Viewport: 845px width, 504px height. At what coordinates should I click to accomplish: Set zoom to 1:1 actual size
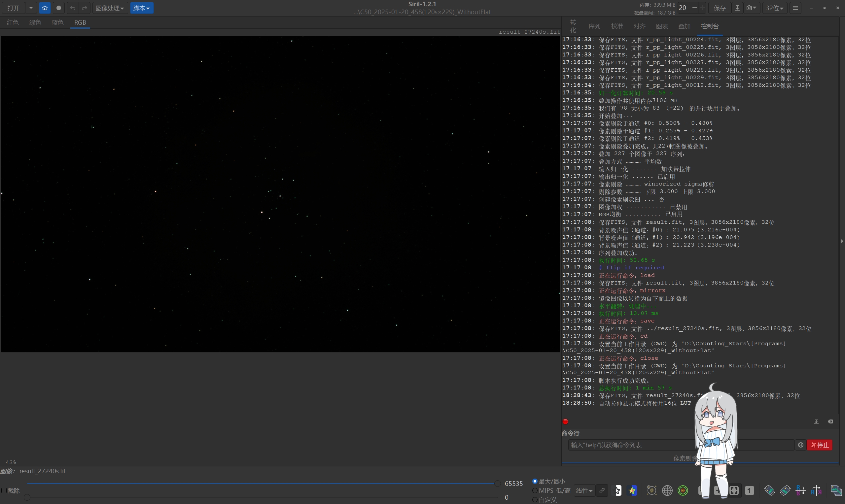[750, 491]
